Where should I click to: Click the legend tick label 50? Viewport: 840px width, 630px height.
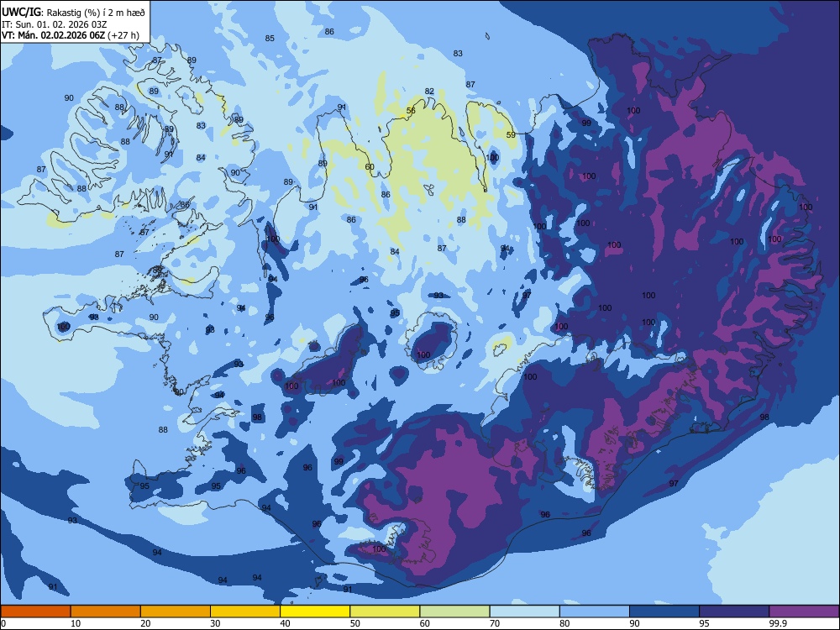click(x=354, y=623)
